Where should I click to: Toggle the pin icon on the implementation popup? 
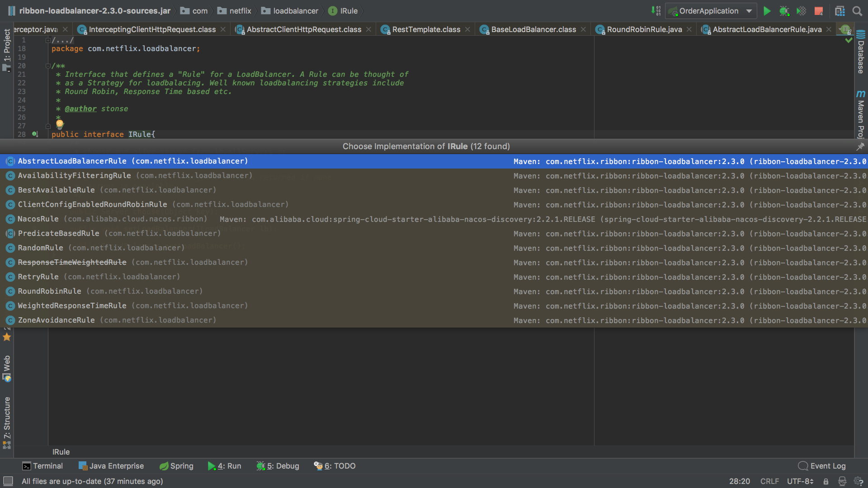(x=860, y=146)
